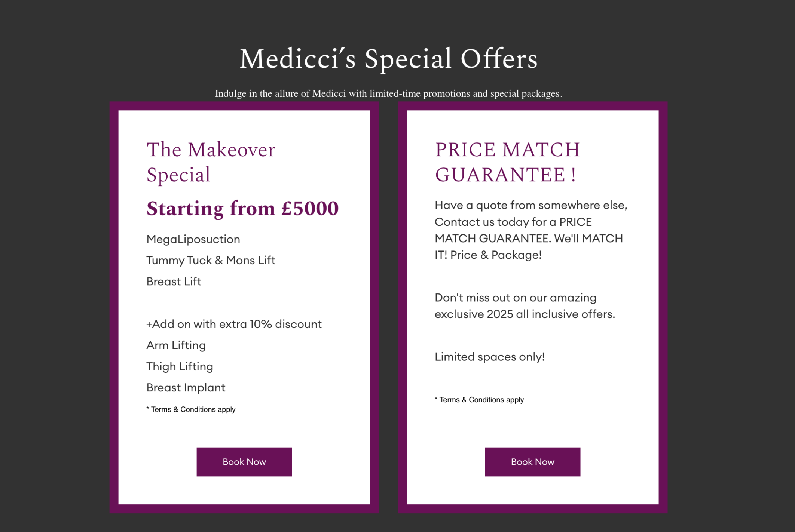Click The Makeover Special card title

[211, 162]
